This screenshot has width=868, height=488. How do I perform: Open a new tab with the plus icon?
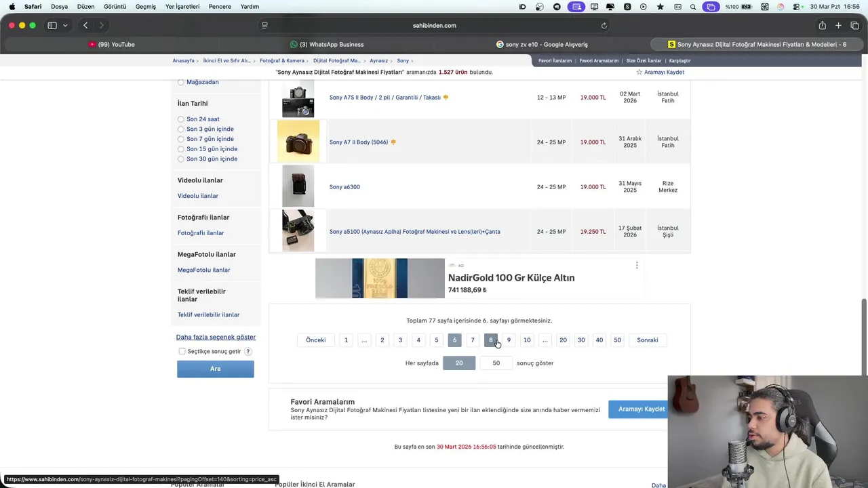coord(838,26)
